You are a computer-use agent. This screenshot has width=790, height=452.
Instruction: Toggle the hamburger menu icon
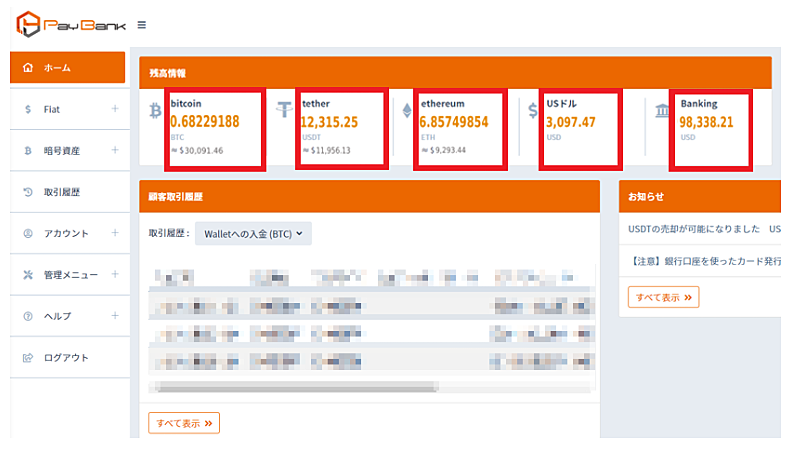[142, 25]
